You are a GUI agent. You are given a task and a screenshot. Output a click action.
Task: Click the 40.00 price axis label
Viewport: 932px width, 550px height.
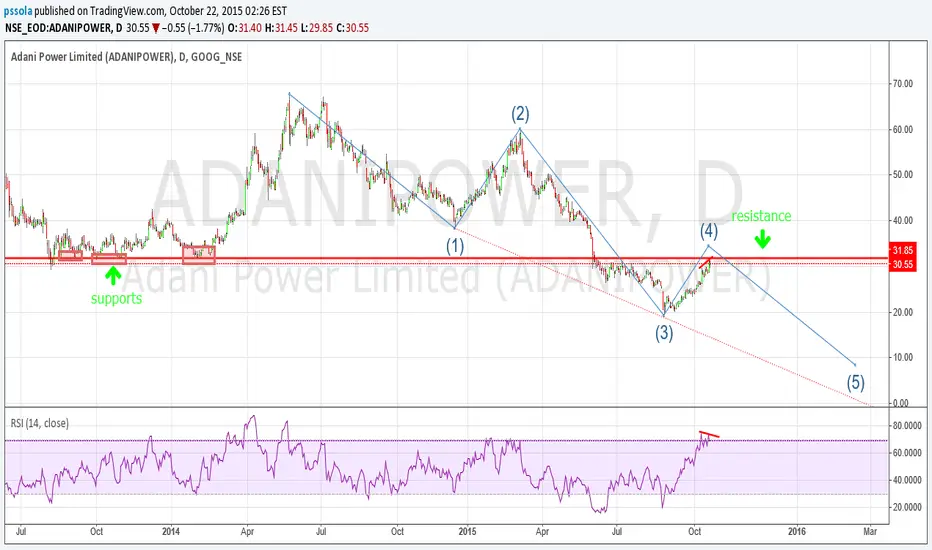point(902,221)
